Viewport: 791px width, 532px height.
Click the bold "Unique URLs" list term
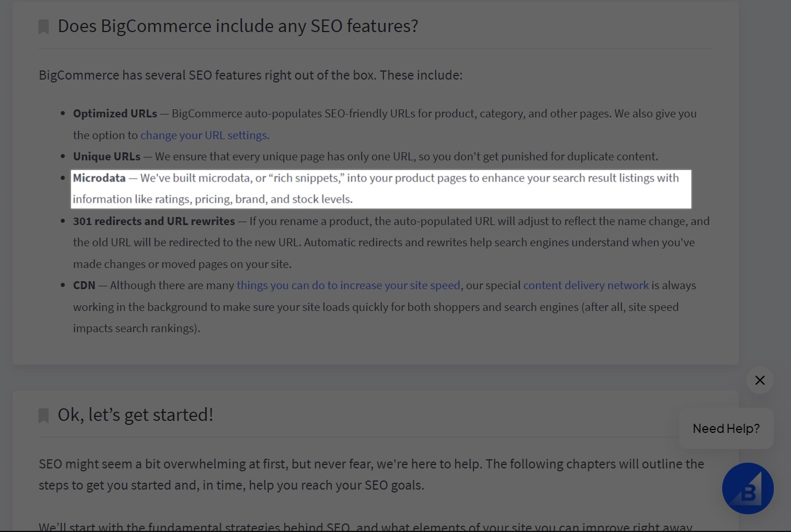point(107,156)
